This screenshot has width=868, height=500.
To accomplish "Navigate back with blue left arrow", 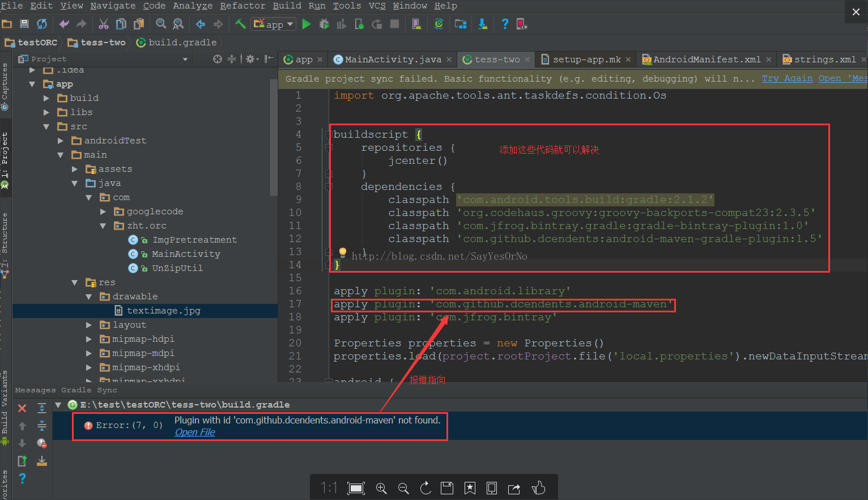I will pyautogui.click(x=200, y=24).
